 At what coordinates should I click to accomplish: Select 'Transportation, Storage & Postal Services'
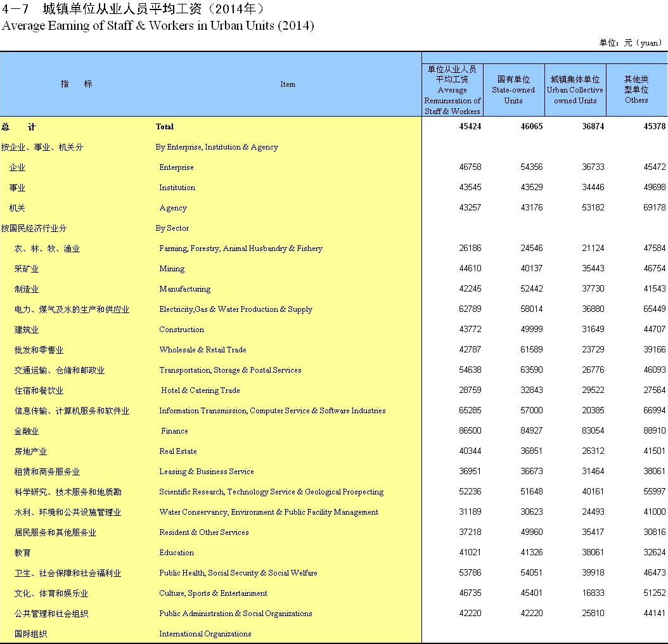tap(230, 370)
